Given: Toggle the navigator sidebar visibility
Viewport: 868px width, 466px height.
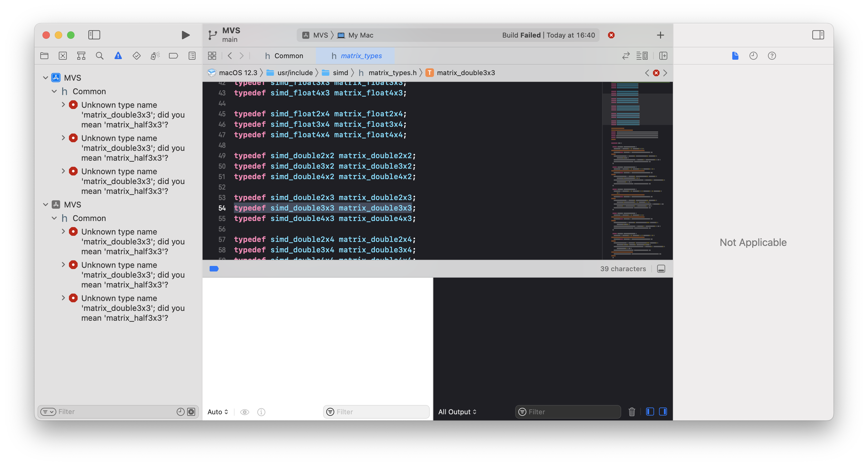Looking at the screenshot, I should click(x=94, y=35).
